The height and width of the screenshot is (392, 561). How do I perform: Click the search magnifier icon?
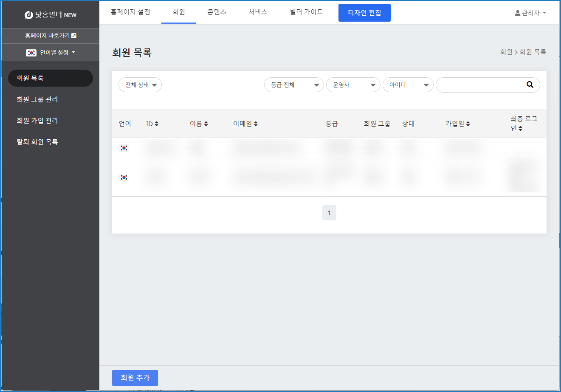530,85
